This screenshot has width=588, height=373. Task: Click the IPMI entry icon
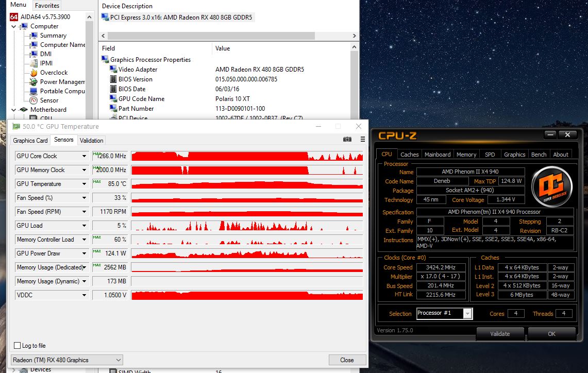click(33, 63)
